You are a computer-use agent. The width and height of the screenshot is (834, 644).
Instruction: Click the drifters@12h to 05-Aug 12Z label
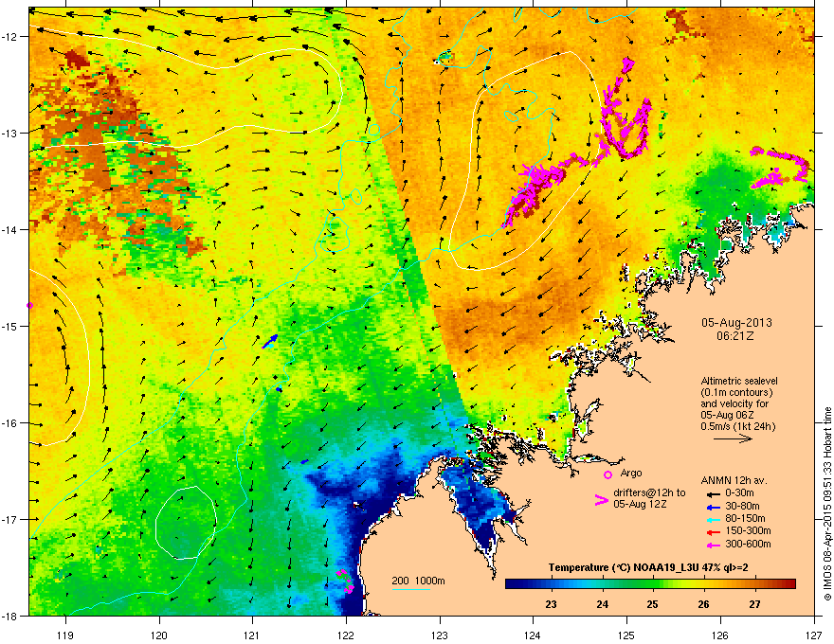[649, 498]
